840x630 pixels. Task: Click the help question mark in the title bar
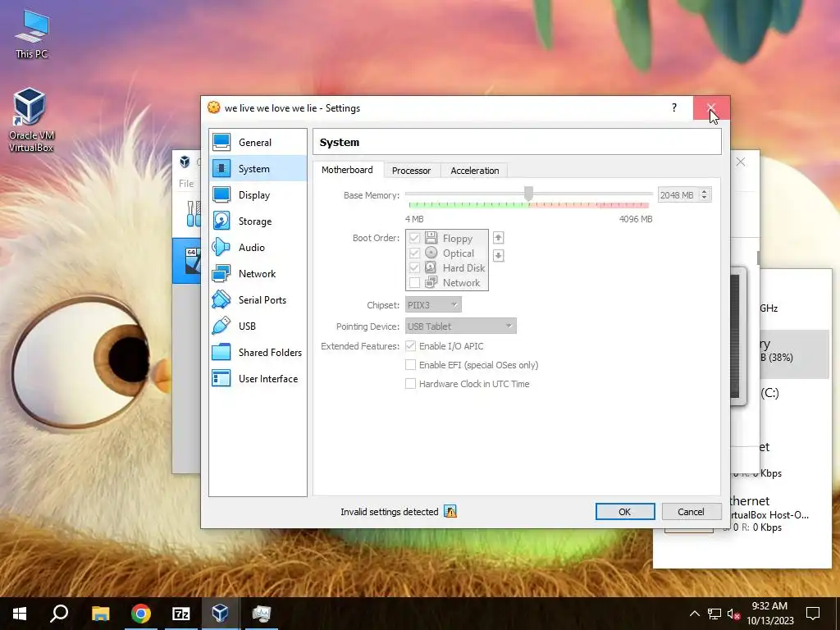[x=674, y=107]
